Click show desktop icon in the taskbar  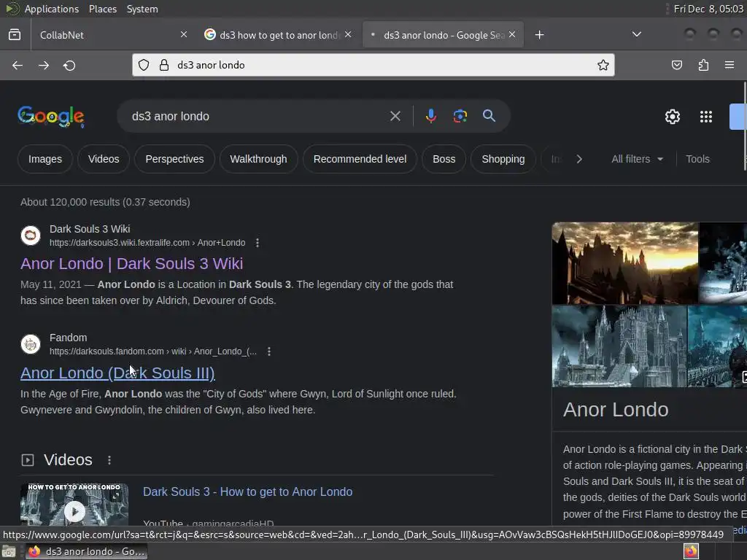coord(9,551)
